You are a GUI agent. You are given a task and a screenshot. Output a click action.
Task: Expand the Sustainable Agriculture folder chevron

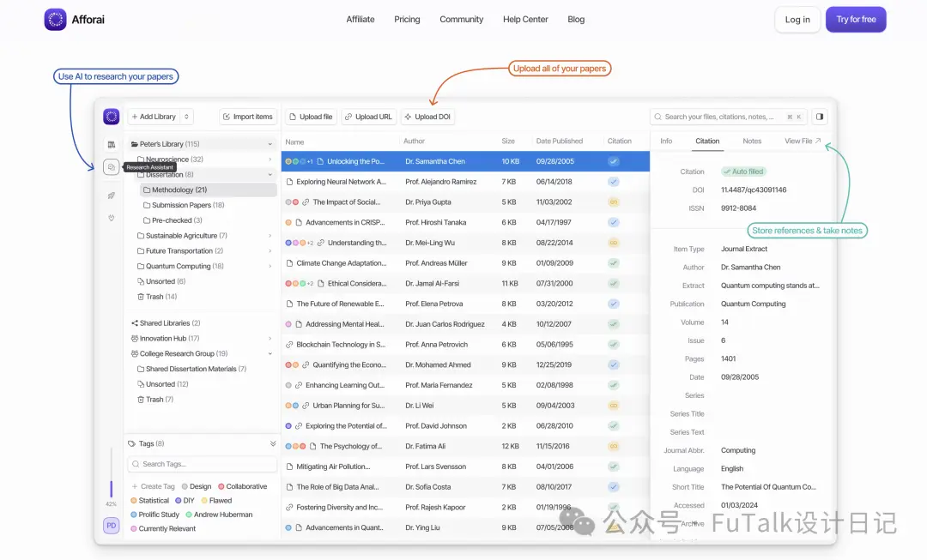coord(270,236)
